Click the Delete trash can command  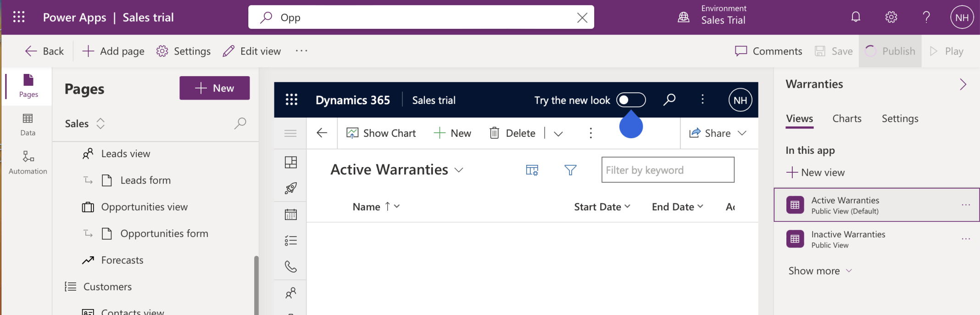click(x=512, y=133)
